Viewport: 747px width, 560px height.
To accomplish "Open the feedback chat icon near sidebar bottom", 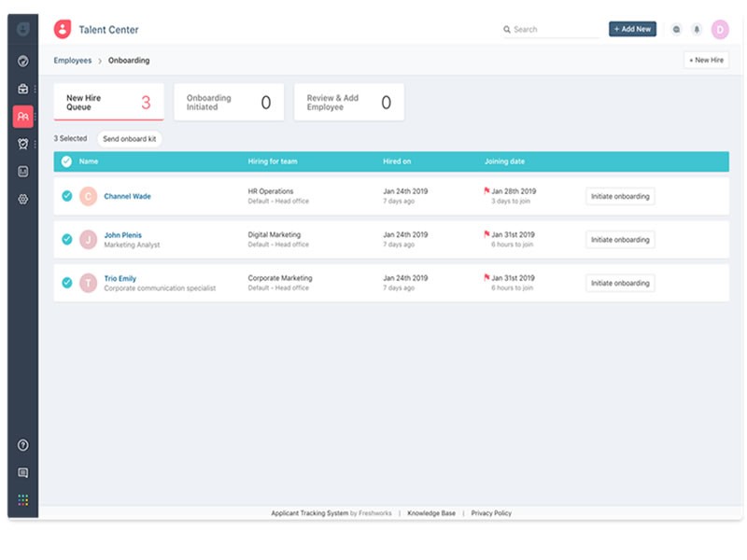I will tap(22, 472).
